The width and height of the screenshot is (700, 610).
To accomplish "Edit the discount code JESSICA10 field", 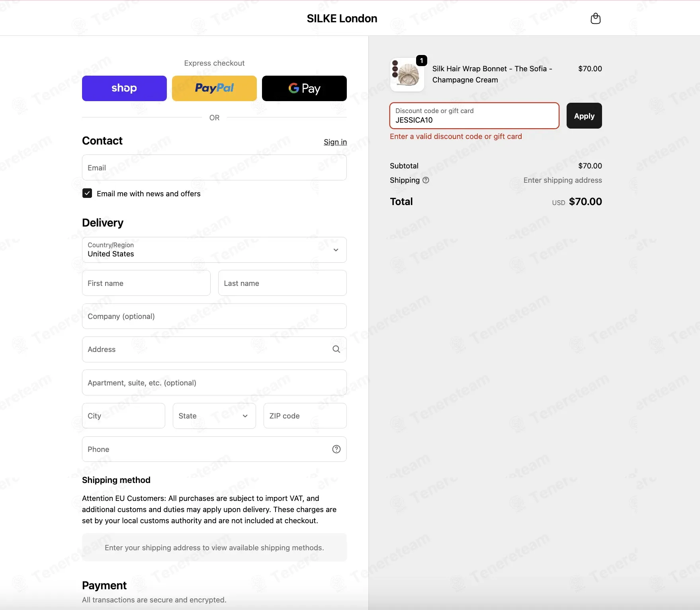I will [x=474, y=116].
